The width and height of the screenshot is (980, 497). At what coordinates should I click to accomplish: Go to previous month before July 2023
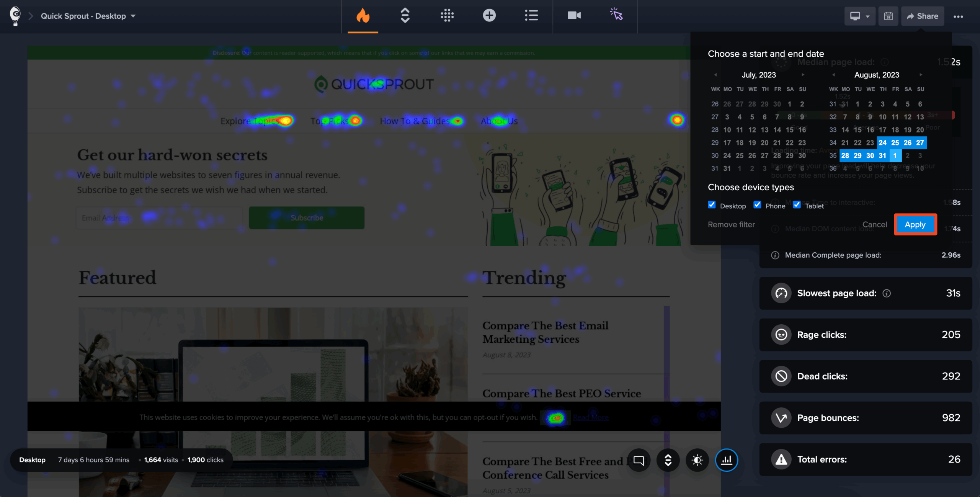(715, 75)
